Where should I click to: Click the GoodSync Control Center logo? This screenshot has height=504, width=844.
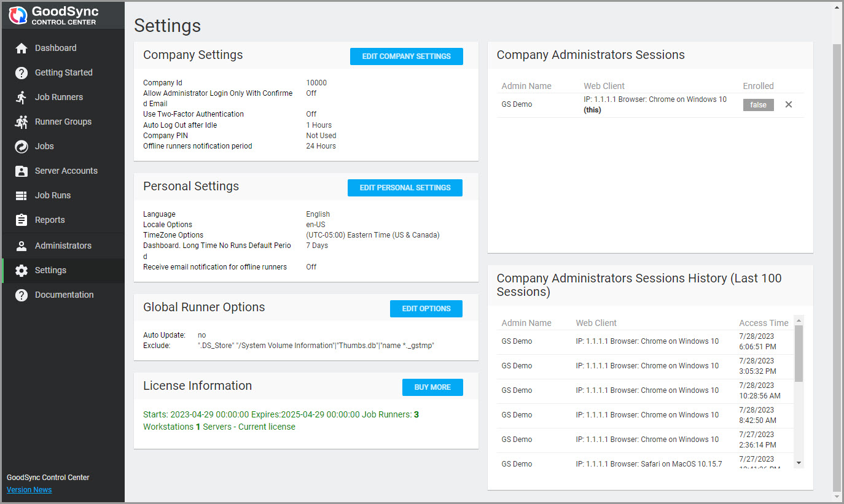(x=54, y=15)
